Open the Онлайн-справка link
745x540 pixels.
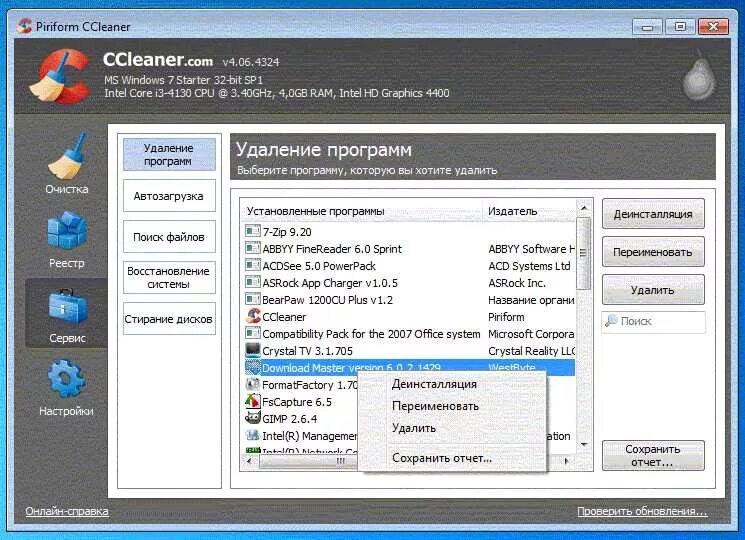(67, 511)
